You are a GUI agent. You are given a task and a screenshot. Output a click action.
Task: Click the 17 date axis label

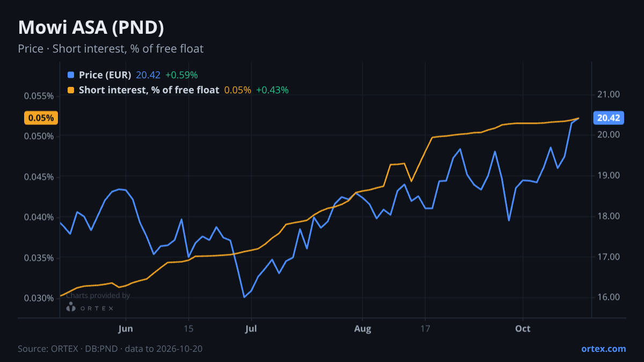click(x=426, y=328)
